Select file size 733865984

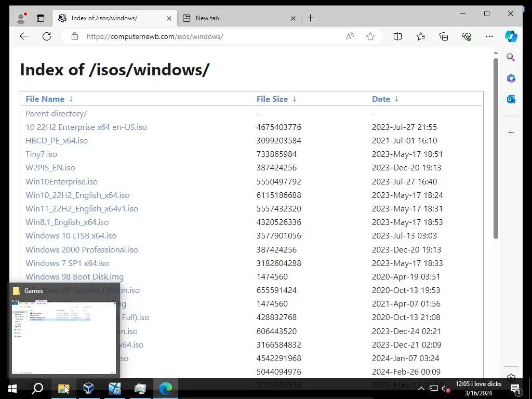coord(276,154)
